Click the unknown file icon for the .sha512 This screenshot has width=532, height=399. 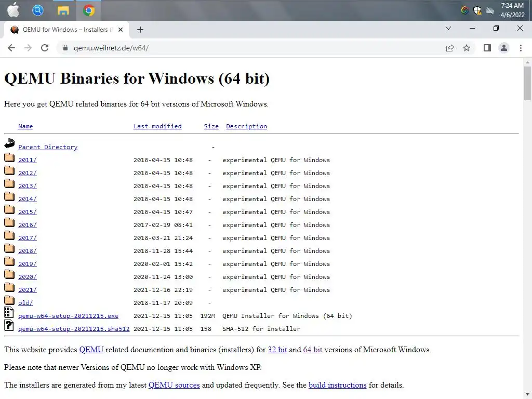click(x=9, y=325)
